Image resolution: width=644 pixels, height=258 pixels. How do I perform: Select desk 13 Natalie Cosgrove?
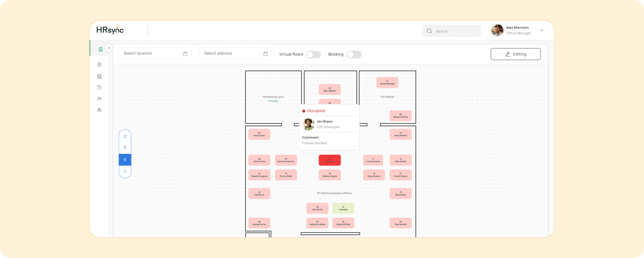[x=259, y=175]
